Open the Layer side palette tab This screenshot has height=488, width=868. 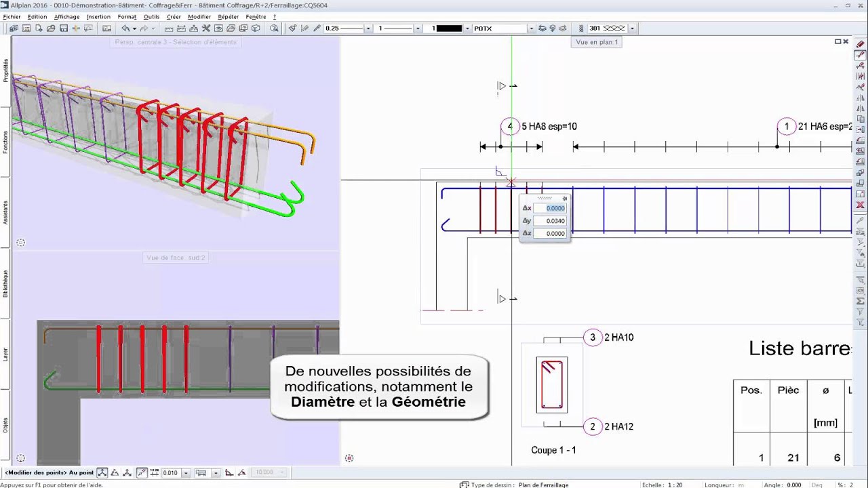click(x=6, y=354)
